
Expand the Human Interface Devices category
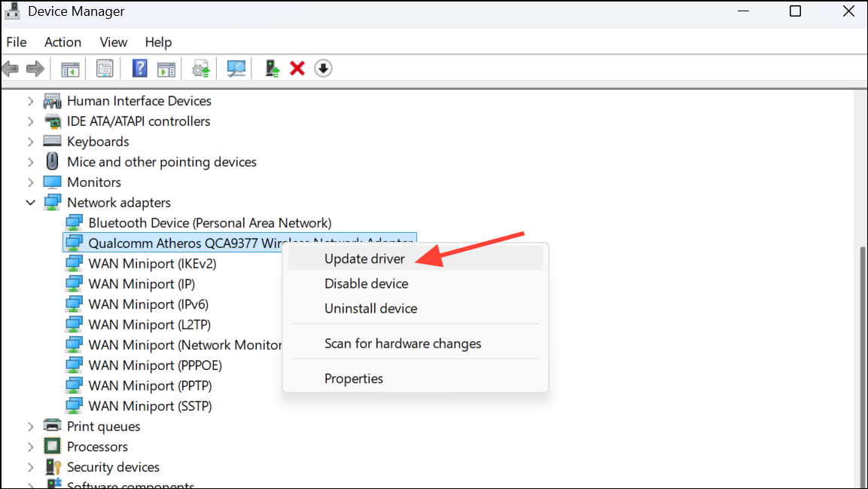(x=30, y=100)
